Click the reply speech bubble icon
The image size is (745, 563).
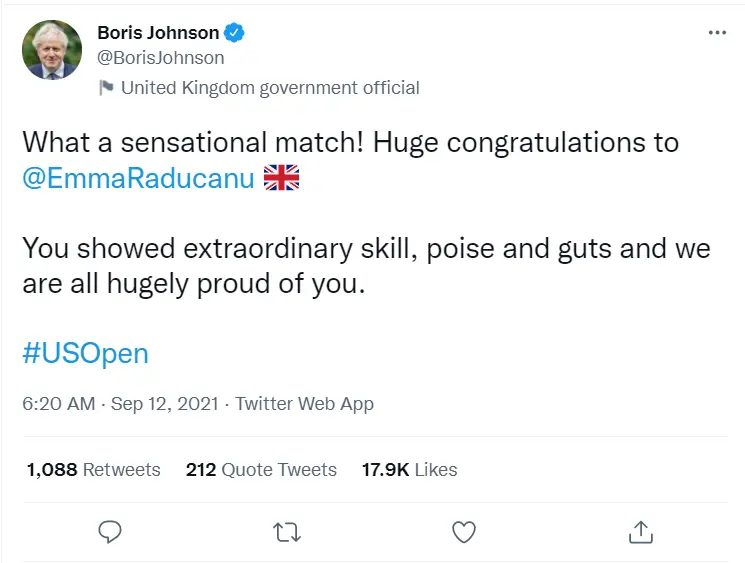[x=111, y=532]
